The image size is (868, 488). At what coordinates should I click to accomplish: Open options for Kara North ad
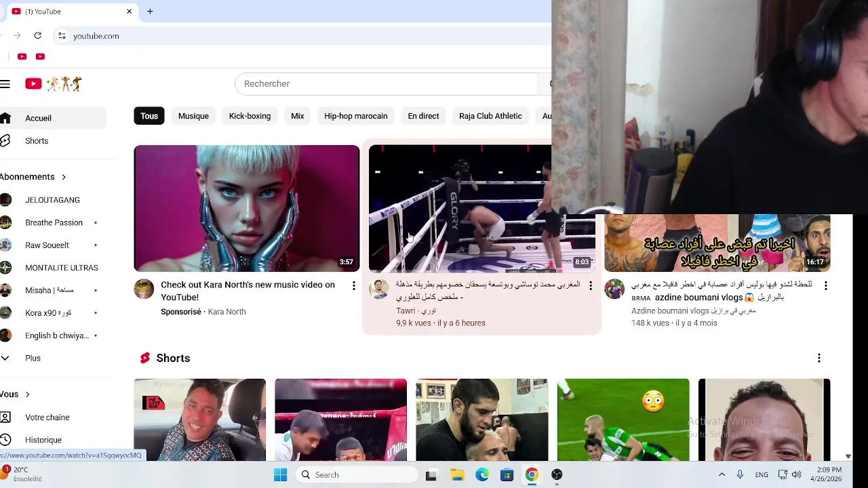click(x=353, y=286)
